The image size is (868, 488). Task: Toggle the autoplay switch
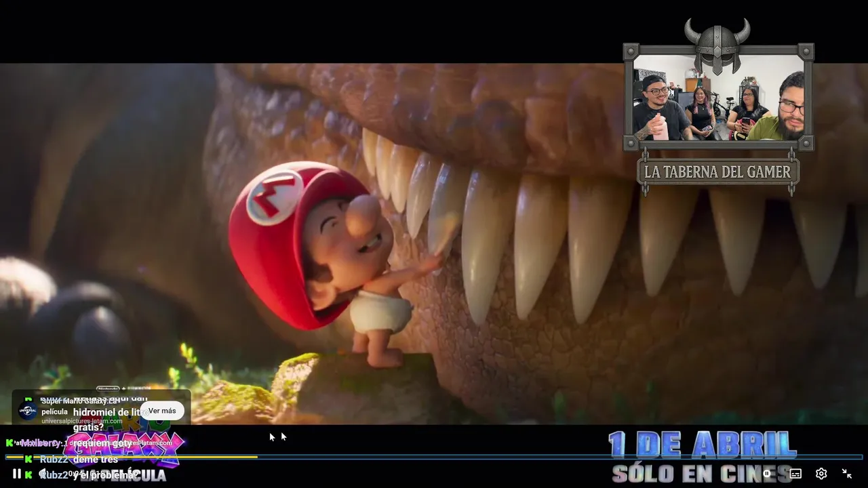coord(767,474)
